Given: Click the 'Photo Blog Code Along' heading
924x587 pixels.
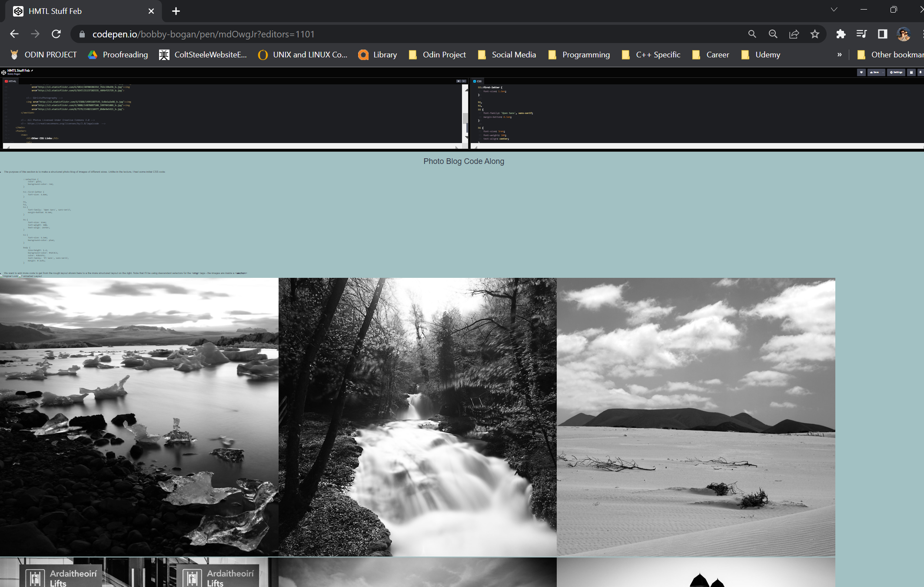Looking at the screenshot, I should click(x=464, y=161).
